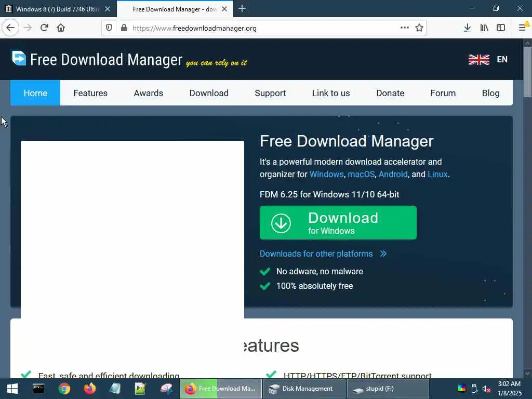Open the tracking protection shield icon
The height and width of the screenshot is (399, 532).
109,28
